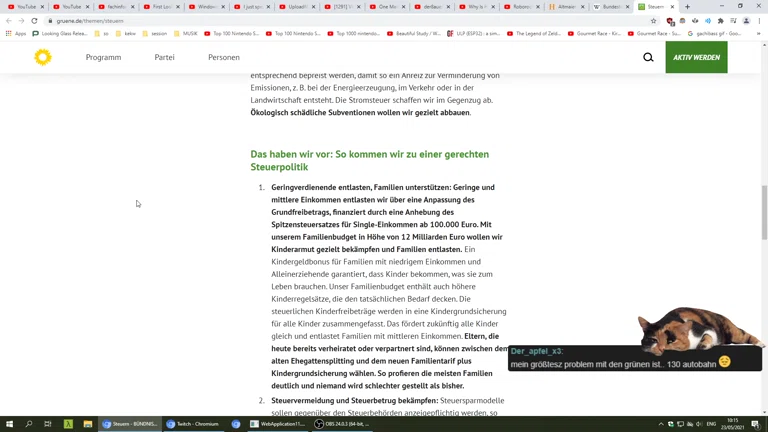Click the Grünen sunflower logo
The width and height of the screenshot is (768, 432).
click(x=42, y=57)
